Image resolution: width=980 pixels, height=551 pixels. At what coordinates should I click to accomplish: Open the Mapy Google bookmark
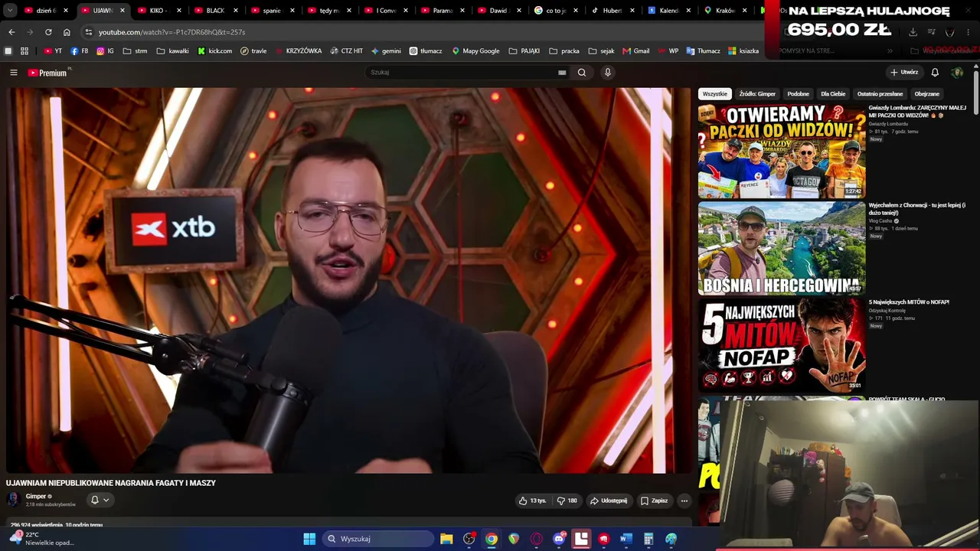click(475, 51)
